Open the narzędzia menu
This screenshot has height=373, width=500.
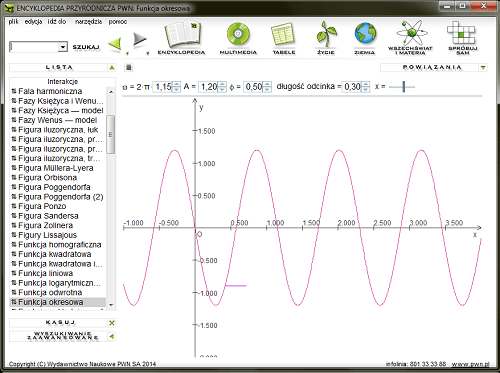coord(88,22)
